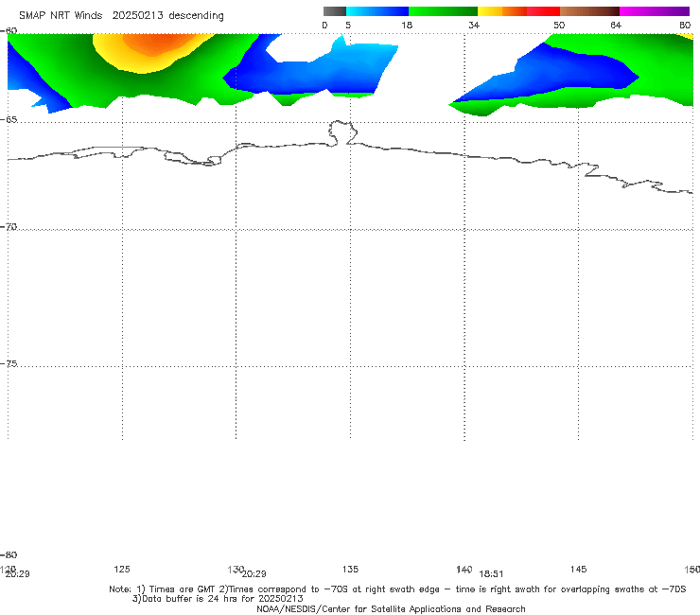Click the color bar label '34'
The height and width of the screenshot is (615, 700).
click(x=474, y=26)
